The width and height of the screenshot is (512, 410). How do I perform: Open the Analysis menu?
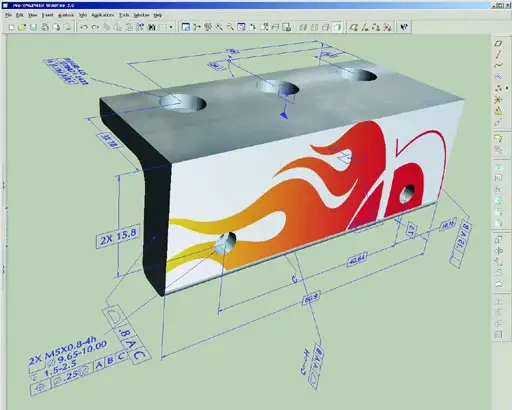(66, 15)
